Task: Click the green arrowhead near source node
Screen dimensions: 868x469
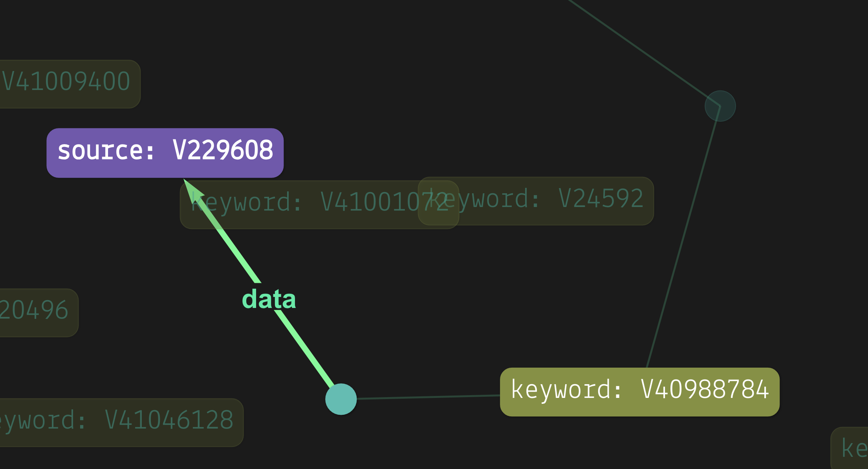Action: point(192,190)
